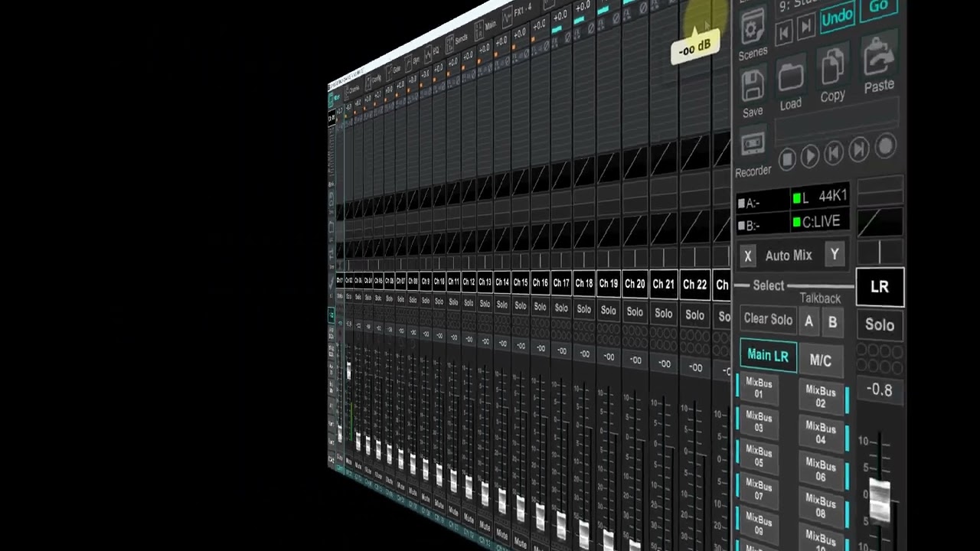
Task: Select MixBus 03
Action: [759, 422]
